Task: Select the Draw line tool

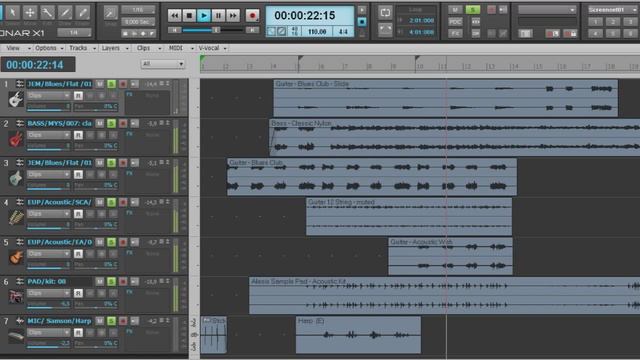Action: (x=65, y=13)
